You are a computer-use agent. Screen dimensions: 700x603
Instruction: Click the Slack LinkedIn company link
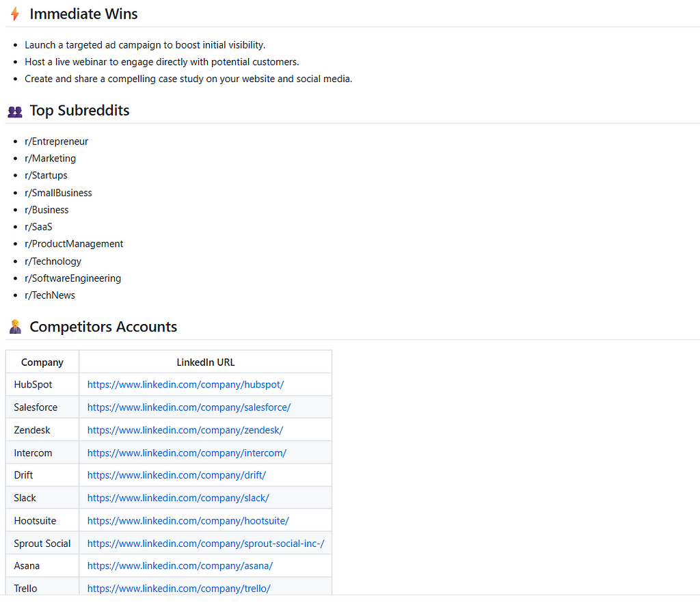178,498
